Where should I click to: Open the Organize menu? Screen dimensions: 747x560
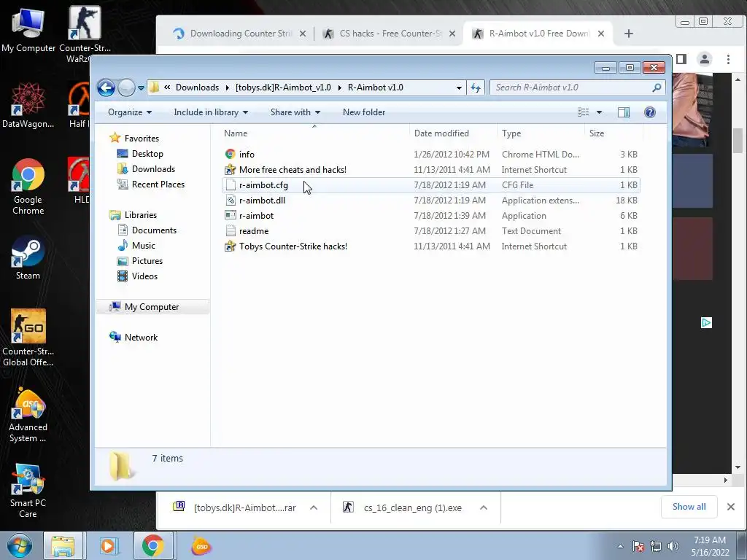point(130,112)
